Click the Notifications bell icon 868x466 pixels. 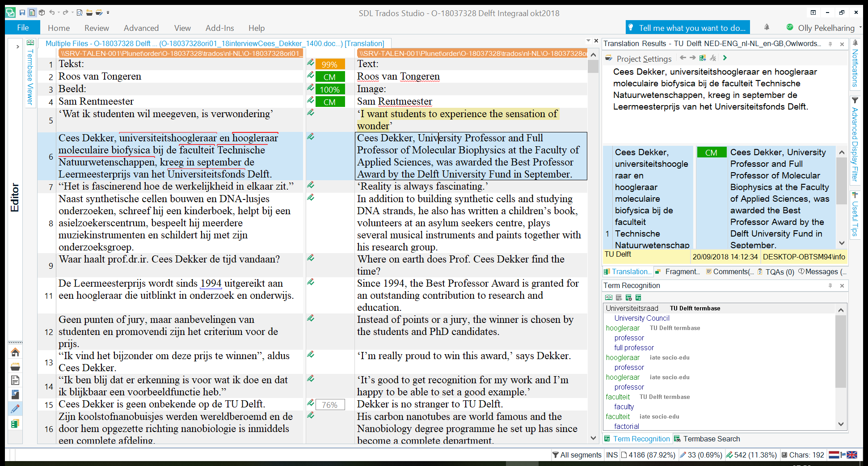(x=767, y=27)
